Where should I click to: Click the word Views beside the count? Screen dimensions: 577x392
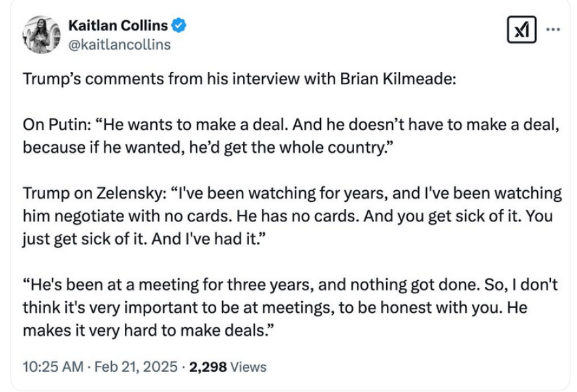[249, 367]
